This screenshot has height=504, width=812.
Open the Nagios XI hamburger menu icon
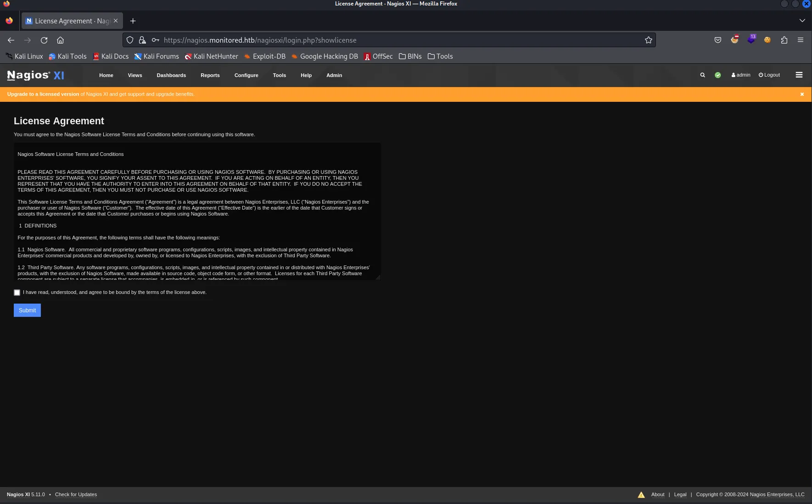[x=799, y=75]
